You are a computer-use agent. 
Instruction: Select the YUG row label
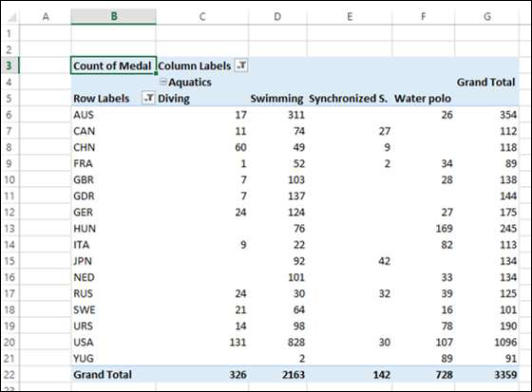[x=84, y=359]
